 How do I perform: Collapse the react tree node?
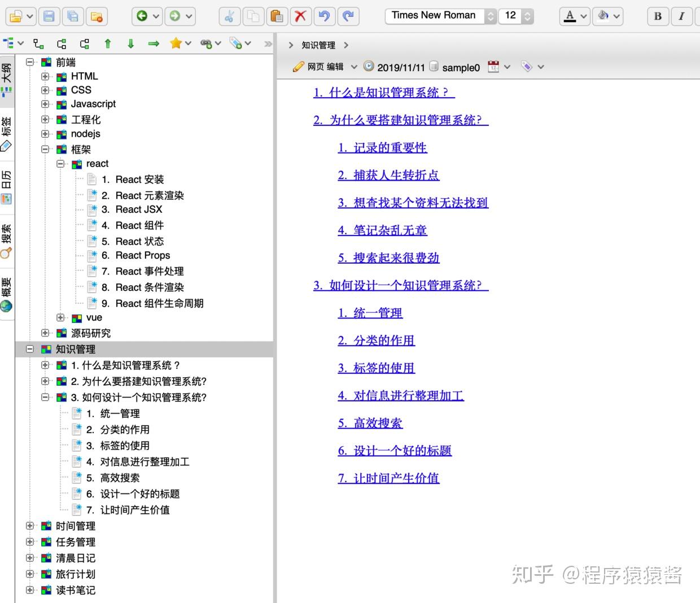pos(60,164)
